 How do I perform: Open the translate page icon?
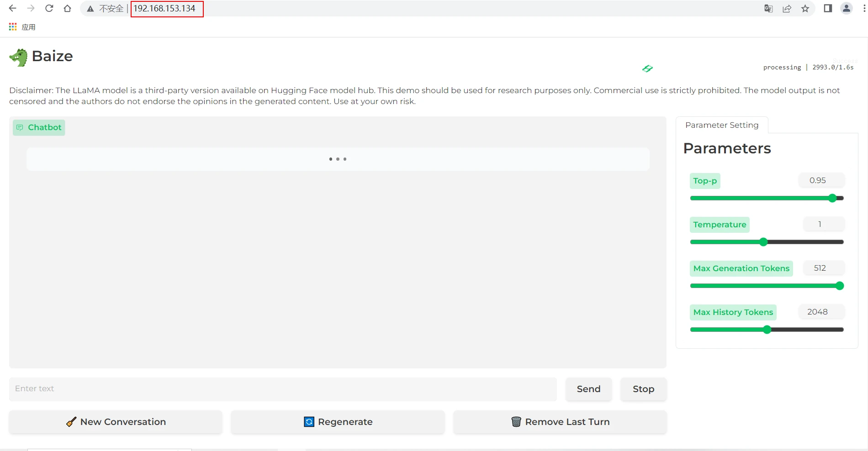(x=768, y=8)
